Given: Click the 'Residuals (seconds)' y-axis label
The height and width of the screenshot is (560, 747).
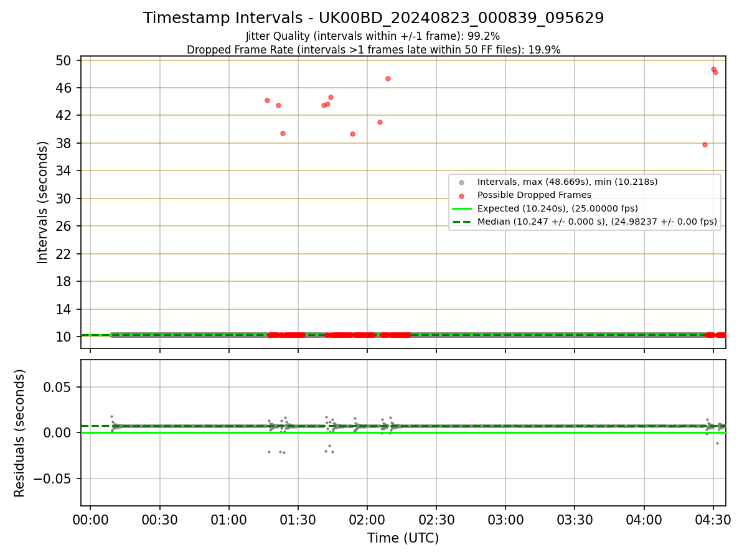Looking at the screenshot, I should coord(20,433).
